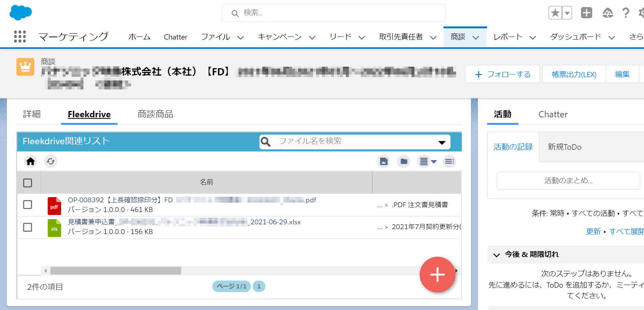Refresh the Fleekdrive file list
Viewport: 644px width, 310px height.
[x=51, y=161]
